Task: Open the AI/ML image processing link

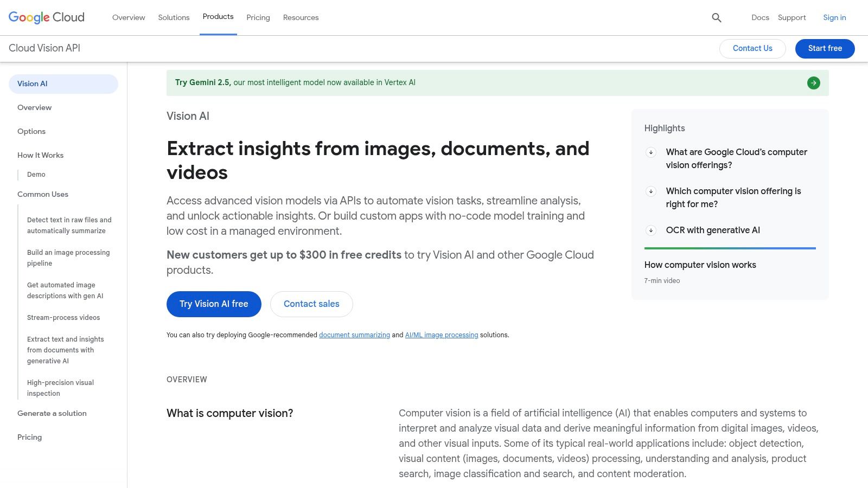Action: 442,335
